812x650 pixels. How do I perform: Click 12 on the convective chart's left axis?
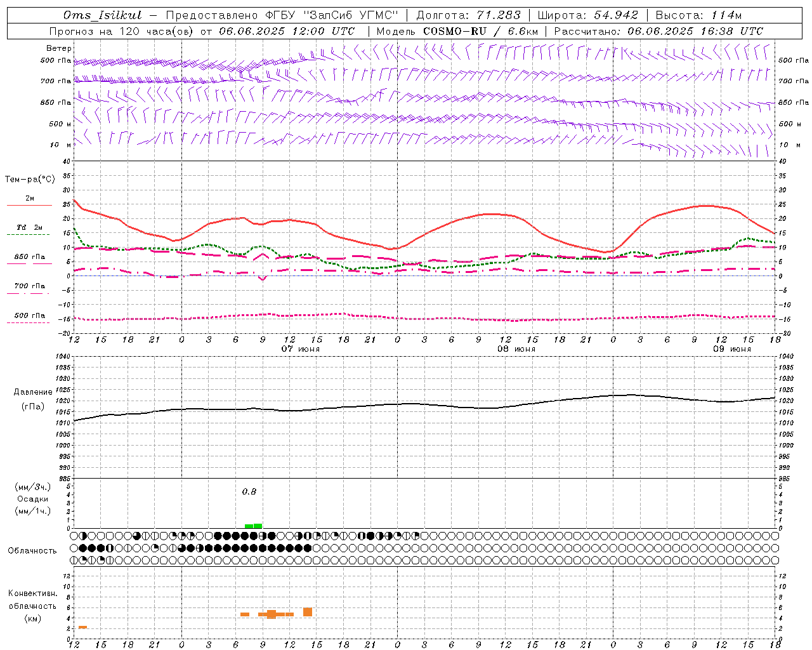[x=67, y=576]
